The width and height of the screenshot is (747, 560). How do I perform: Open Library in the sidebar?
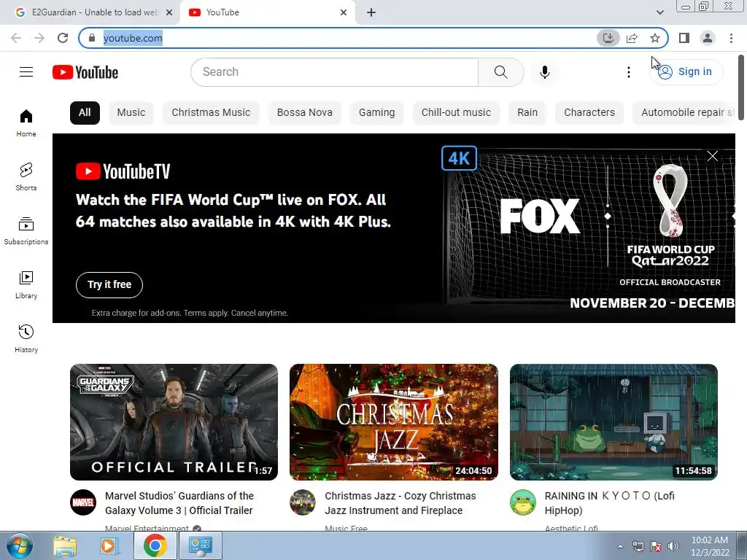[x=26, y=285]
